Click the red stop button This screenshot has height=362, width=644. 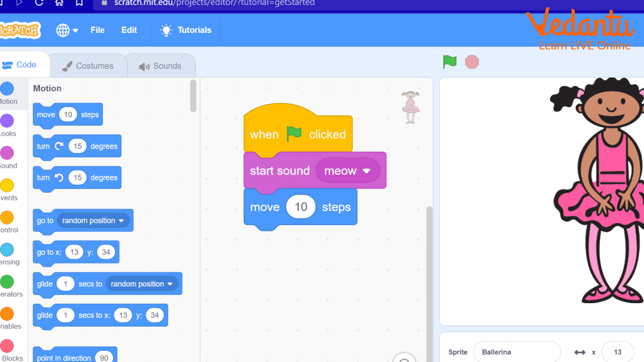(x=472, y=62)
